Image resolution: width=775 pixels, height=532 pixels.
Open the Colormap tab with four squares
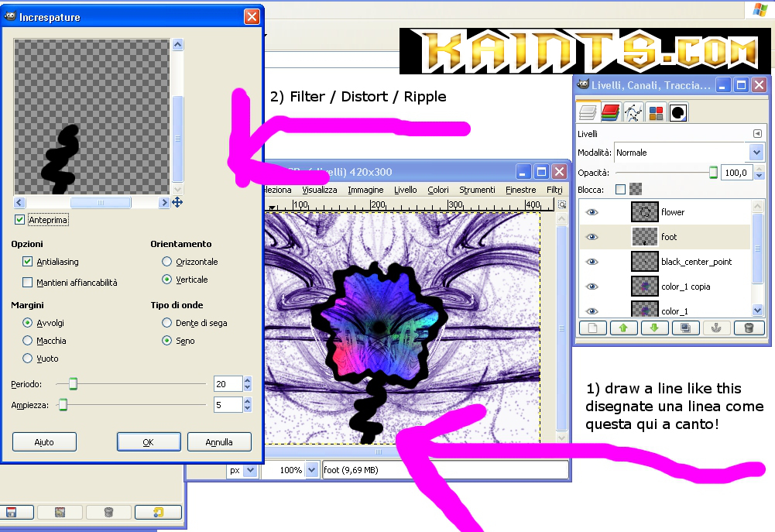(656, 113)
